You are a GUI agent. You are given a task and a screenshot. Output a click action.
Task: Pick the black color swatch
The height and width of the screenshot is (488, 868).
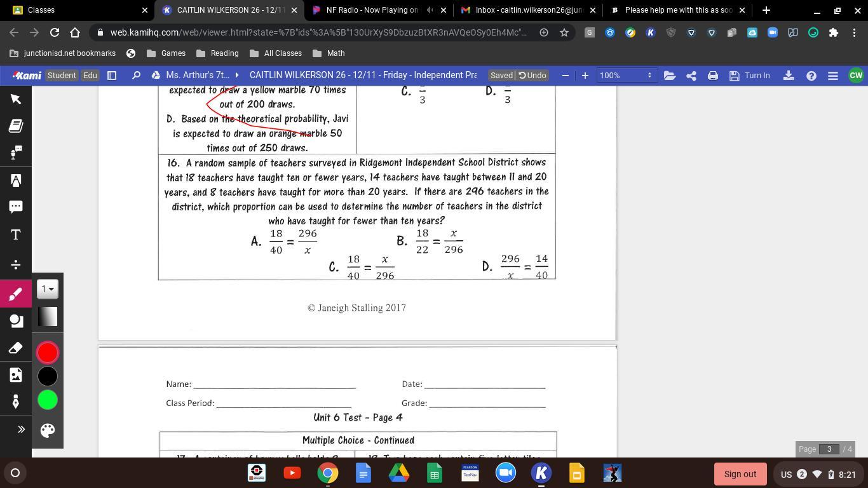48,376
